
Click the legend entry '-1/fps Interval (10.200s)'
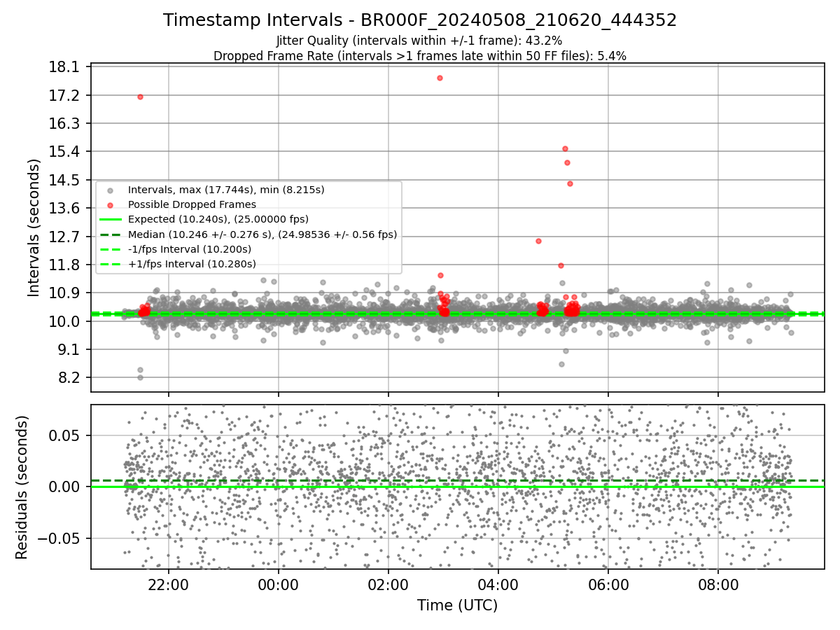tap(190, 249)
